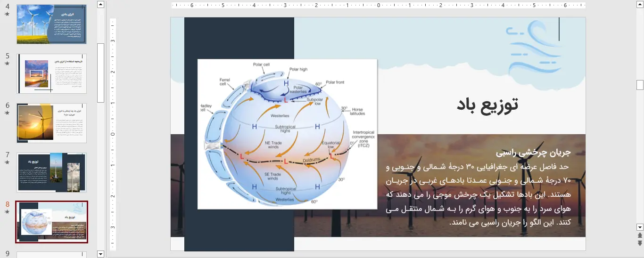Screen dimensions: 644x258
Task: Select the slide title "توزیع باد"
Action: (x=487, y=105)
